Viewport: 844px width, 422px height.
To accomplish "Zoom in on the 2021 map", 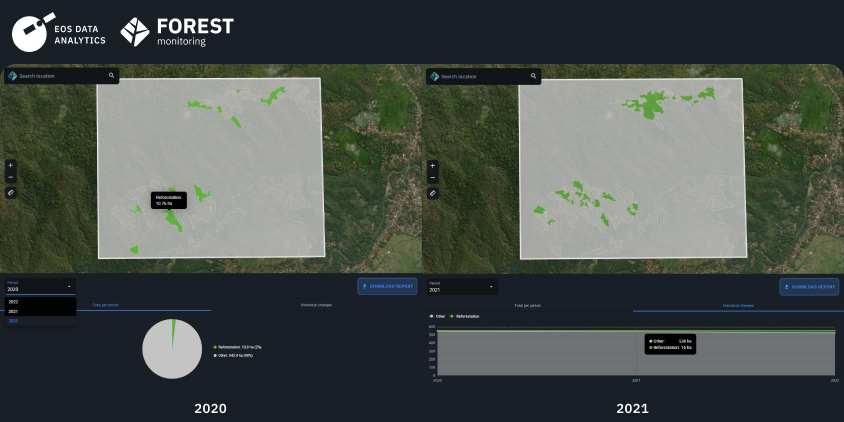I will point(433,166).
